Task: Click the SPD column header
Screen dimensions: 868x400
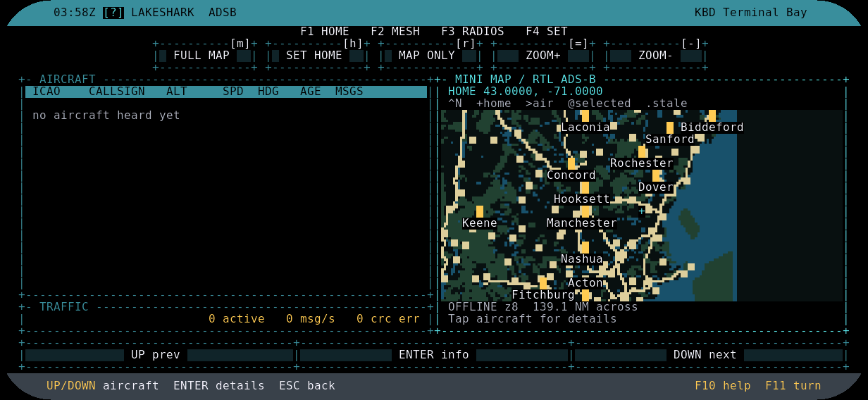Action: click(x=233, y=92)
